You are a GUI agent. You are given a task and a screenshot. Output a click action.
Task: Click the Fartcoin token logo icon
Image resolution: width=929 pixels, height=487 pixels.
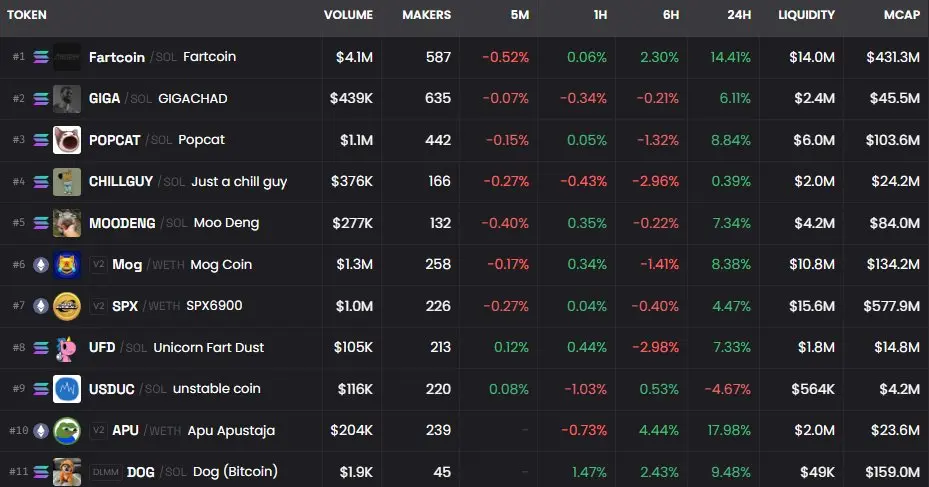tap(67, 57)
